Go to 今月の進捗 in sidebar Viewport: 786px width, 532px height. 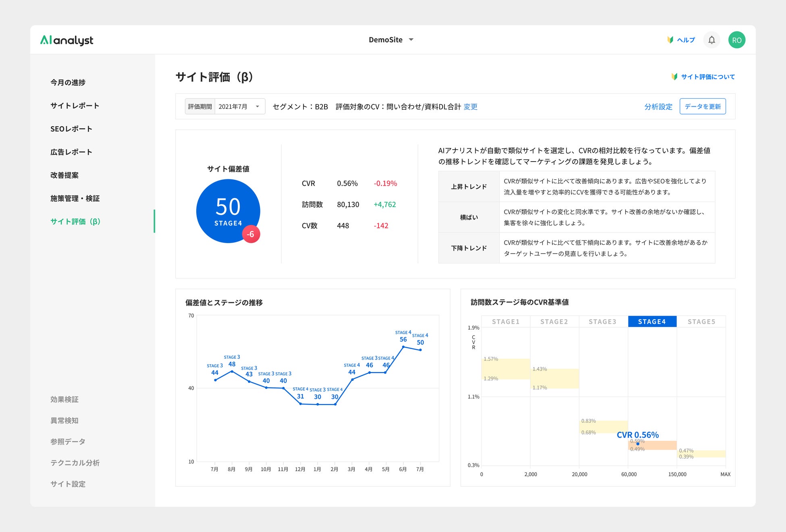(68, 82)
